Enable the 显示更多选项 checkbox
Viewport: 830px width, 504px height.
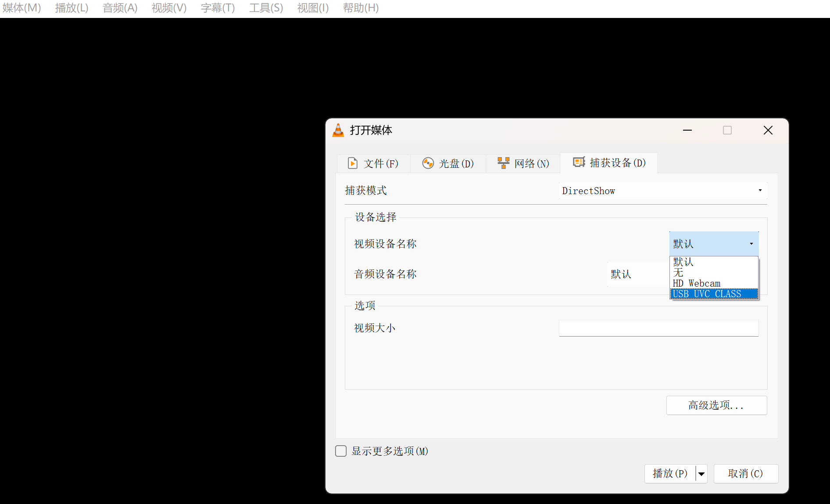point(341,451)
